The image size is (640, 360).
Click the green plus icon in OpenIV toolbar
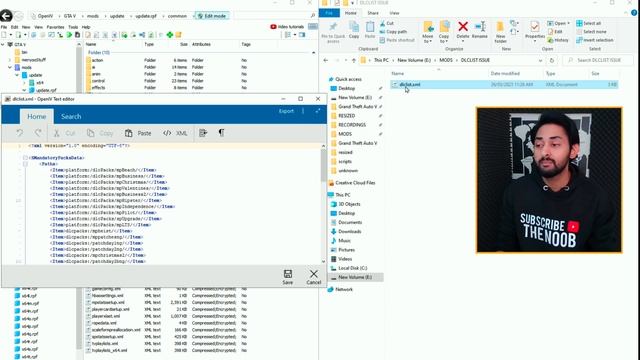(x=169, y=35)
